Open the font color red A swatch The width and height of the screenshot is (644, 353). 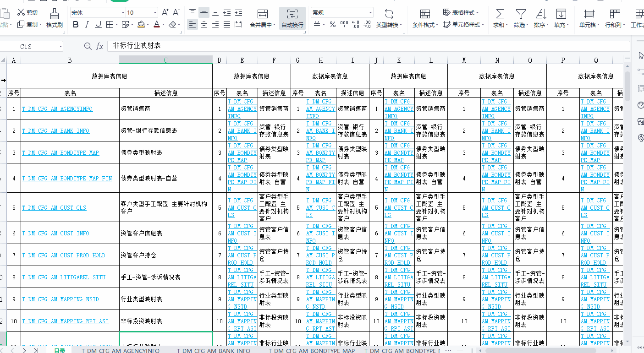pos(156,25)
